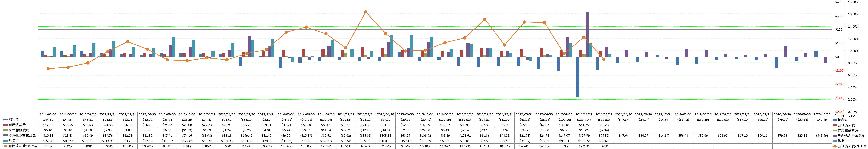Select the net income cell $43.49
The image size is (868, 149).
[822, 120]
